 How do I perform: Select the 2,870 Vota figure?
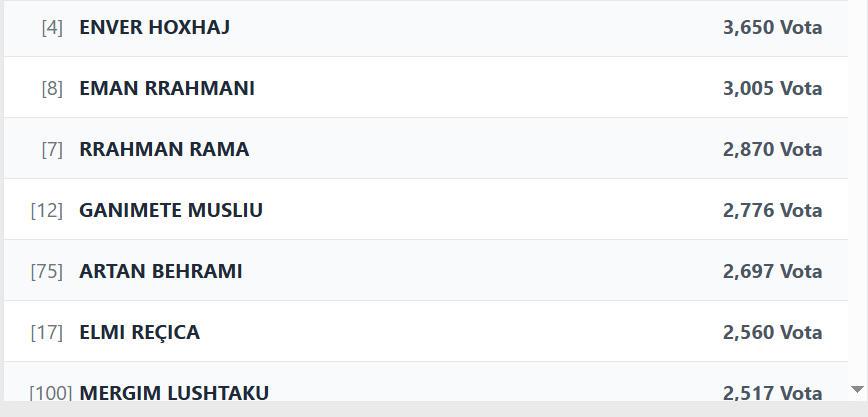point(772,149)
